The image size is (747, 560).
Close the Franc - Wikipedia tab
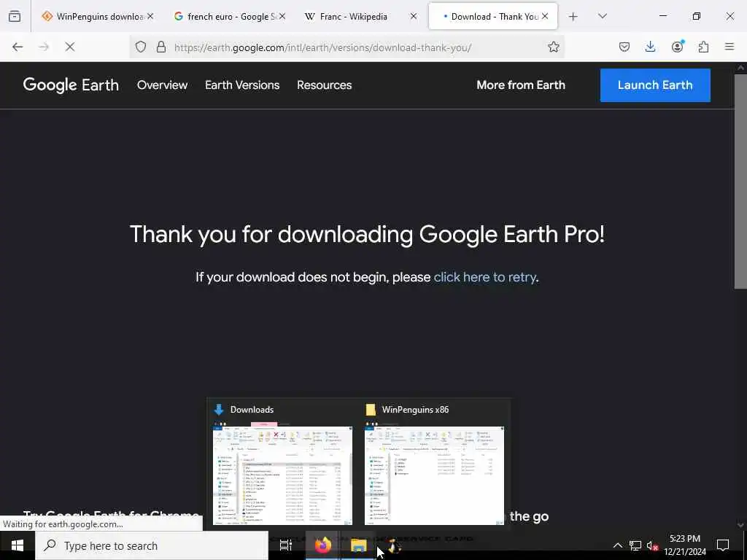click(x=414, y=16)
